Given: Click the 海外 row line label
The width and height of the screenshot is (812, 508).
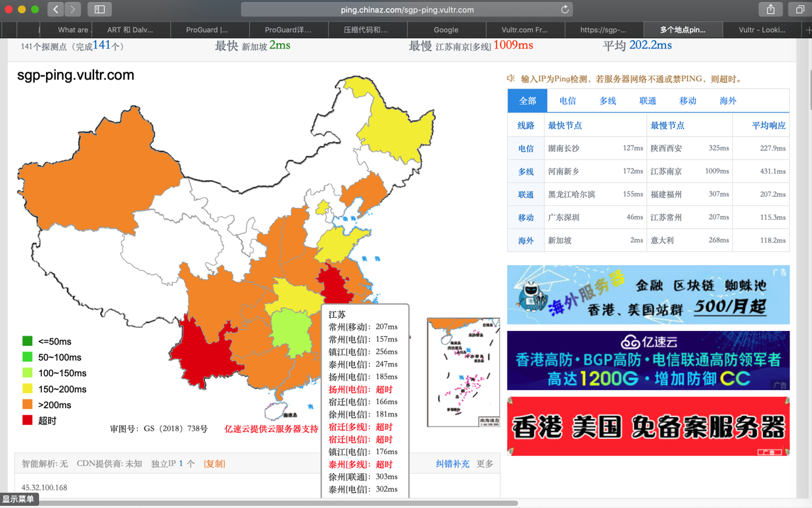Looking at the screenshot, I should 525,240.
